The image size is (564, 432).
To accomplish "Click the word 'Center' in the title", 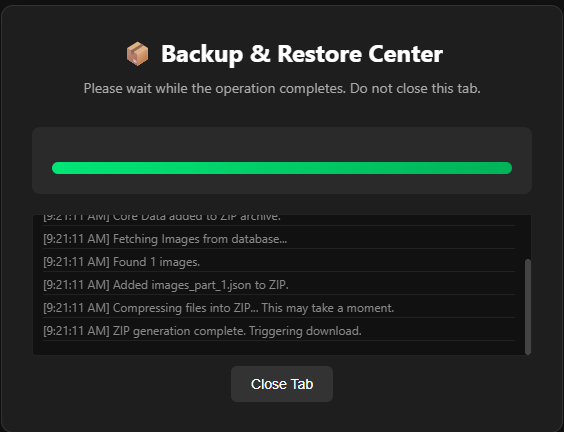I will pyautogui.click(x=405, y=54).
